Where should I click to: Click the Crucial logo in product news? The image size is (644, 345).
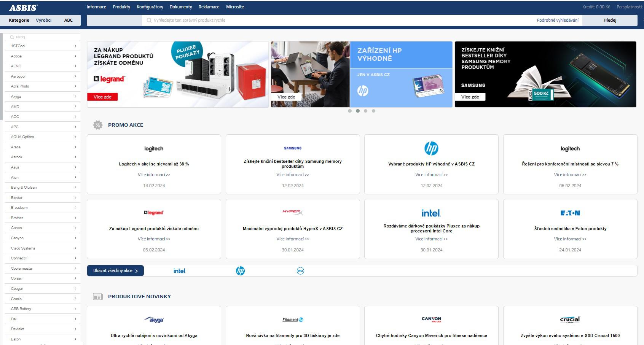(x=570, y=320)
